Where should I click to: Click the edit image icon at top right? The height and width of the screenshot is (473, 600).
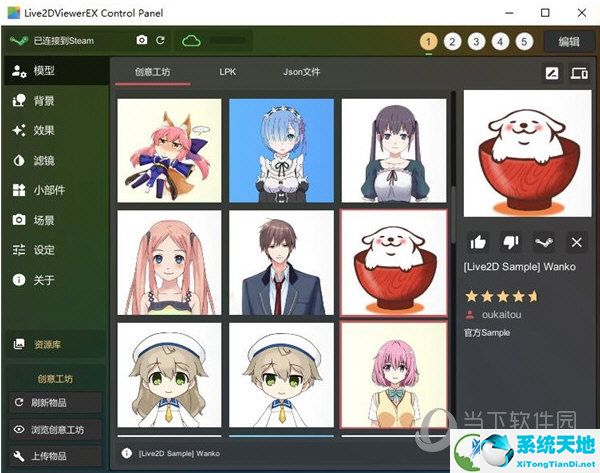coord(552,73)
